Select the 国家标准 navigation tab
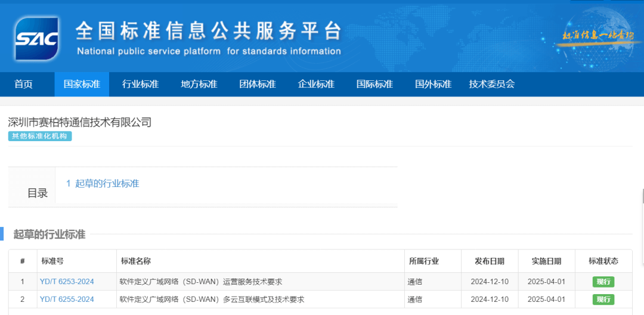The height and width of the screenshot is (315, 644). click(x=82, y=84)
